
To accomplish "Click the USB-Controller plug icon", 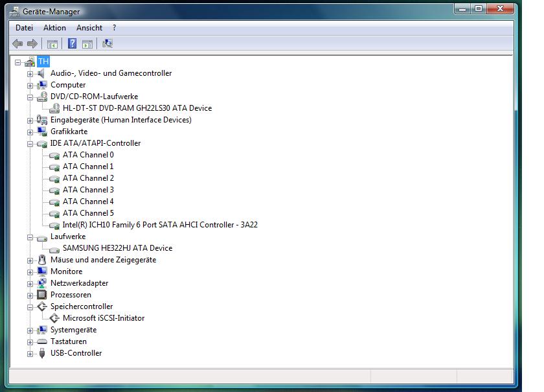I will [x=42, y=353].
